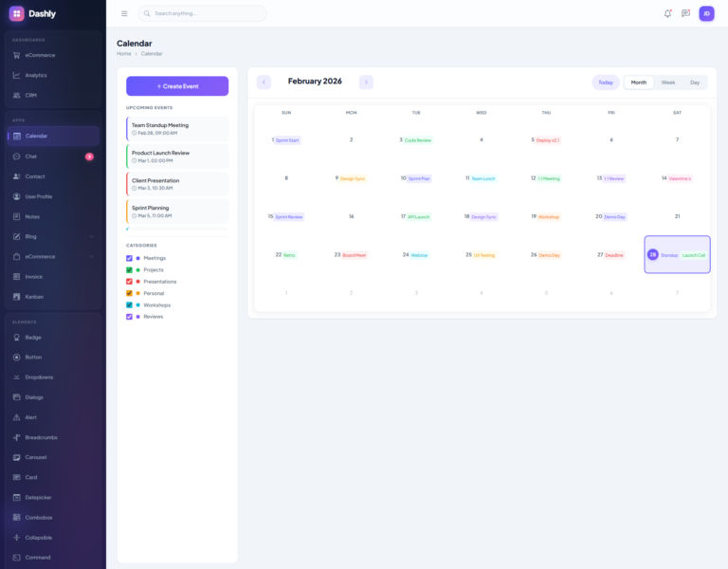
Task: Open Invoice from the sidebar
Action: tap(34, 276)
